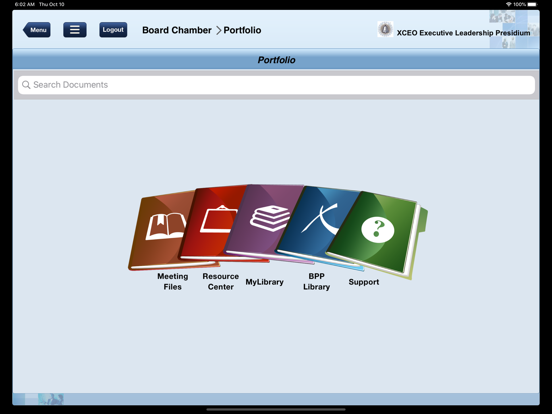552x414 pixels.
Task: Click the XCEO organization logo
Action: (x=385, y=29)
